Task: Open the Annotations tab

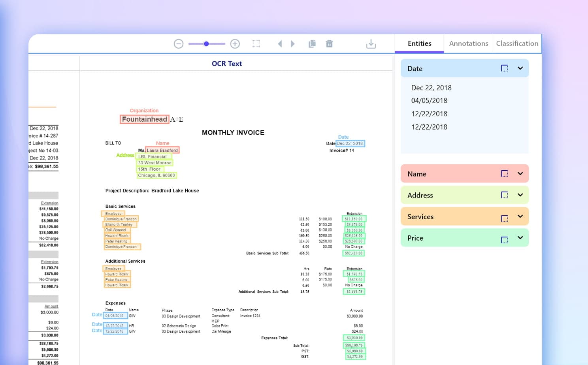Action: [469, 43]
